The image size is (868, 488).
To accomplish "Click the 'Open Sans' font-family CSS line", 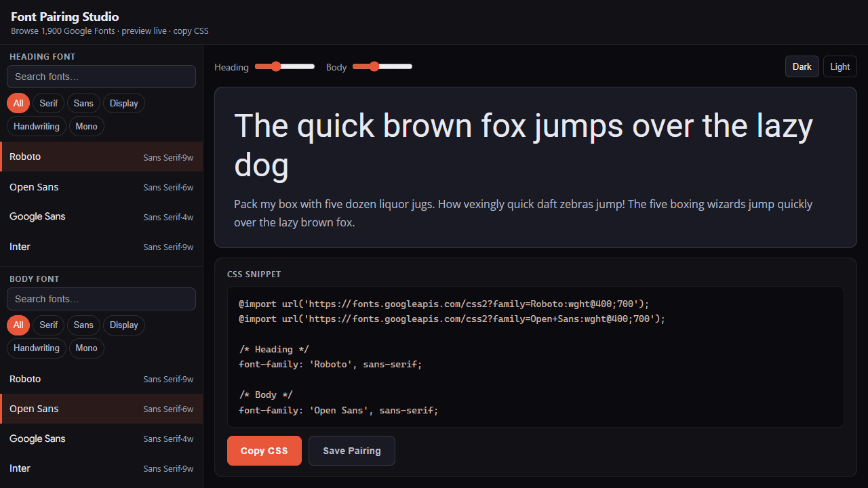I will [338, 410].
